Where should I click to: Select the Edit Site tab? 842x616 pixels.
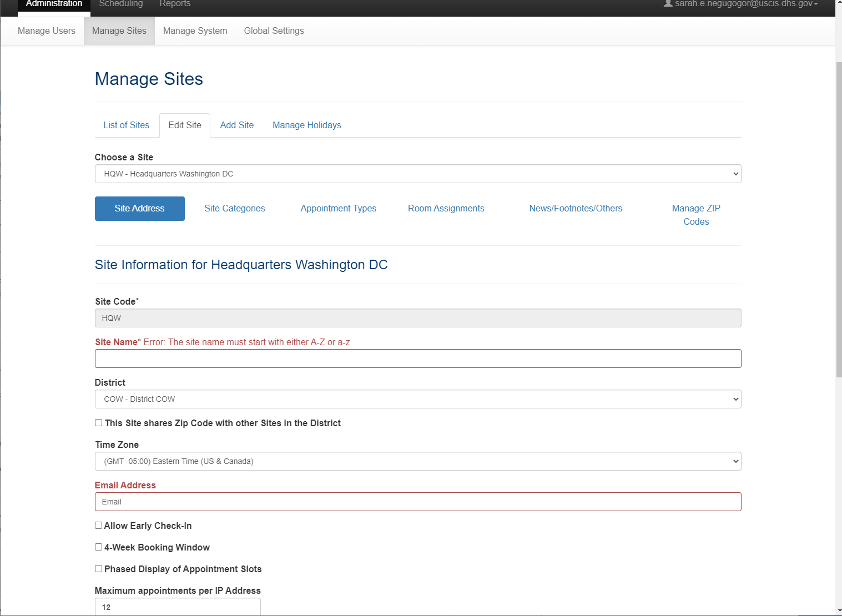click(x=185, y=125)
